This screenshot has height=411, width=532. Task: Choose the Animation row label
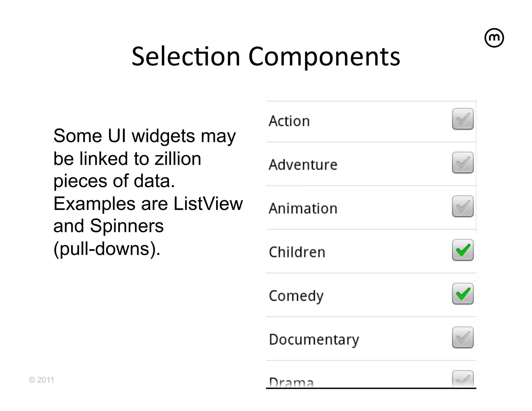[303, 208]
